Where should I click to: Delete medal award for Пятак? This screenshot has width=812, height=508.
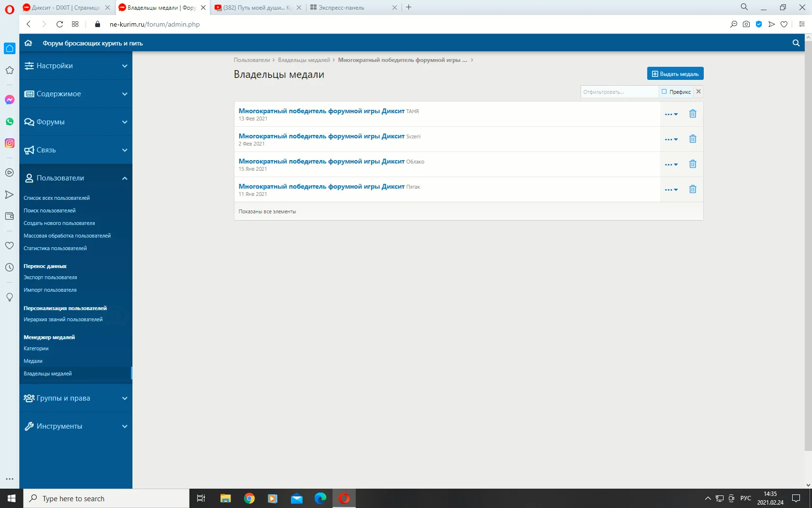(693, 189)
